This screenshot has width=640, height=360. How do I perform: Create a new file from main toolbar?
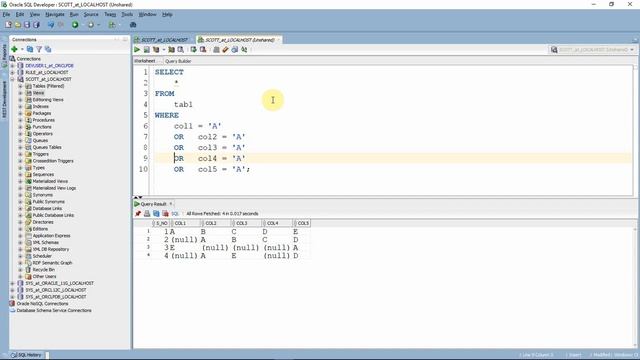point(8,25)
